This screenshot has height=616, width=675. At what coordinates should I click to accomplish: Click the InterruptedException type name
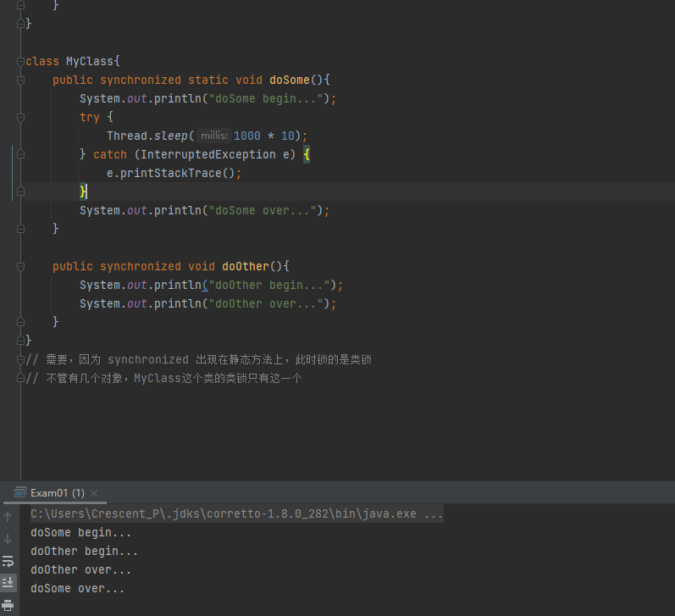208,155
